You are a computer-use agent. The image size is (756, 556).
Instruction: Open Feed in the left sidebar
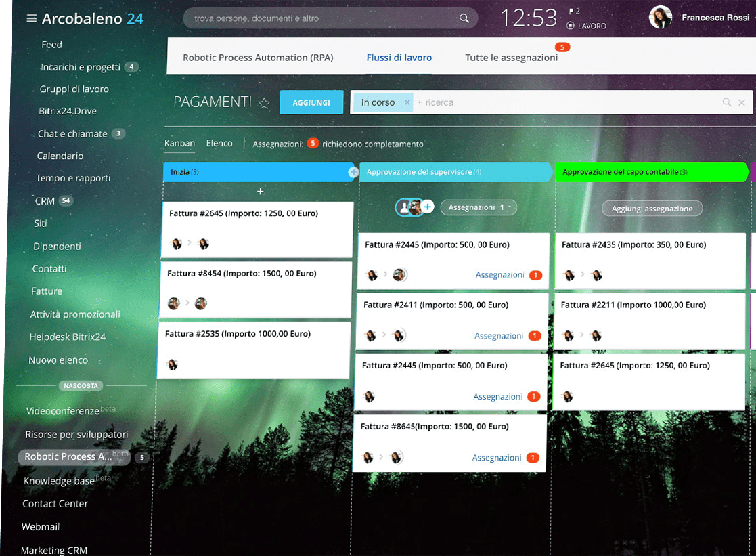pos(51,45)
